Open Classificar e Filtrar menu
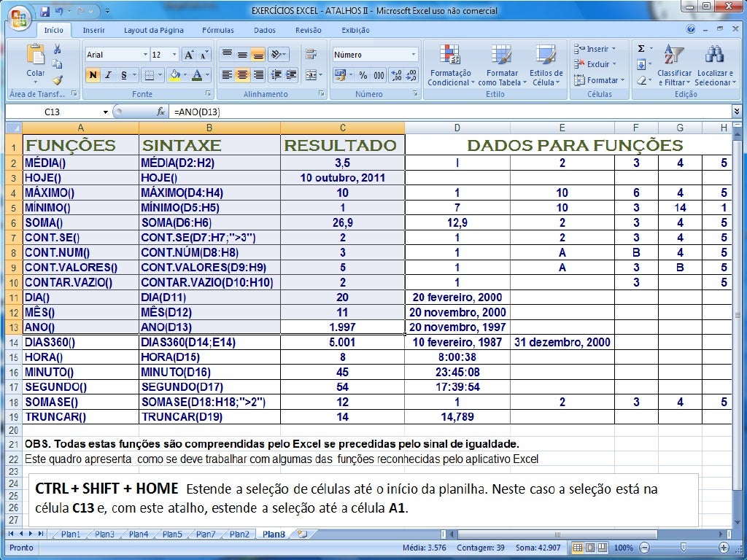Viewport: 747px width, 560px height. tap(674, 65)
